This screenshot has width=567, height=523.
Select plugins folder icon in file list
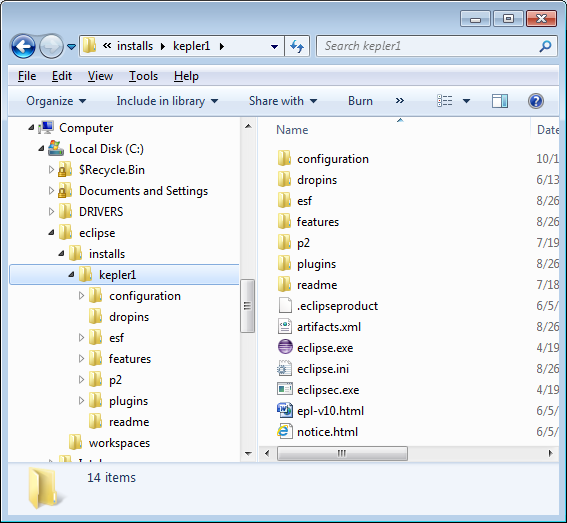[285, 263]
